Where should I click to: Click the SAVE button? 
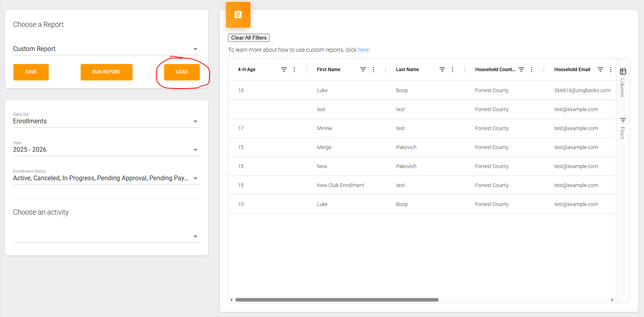[31, 72]
